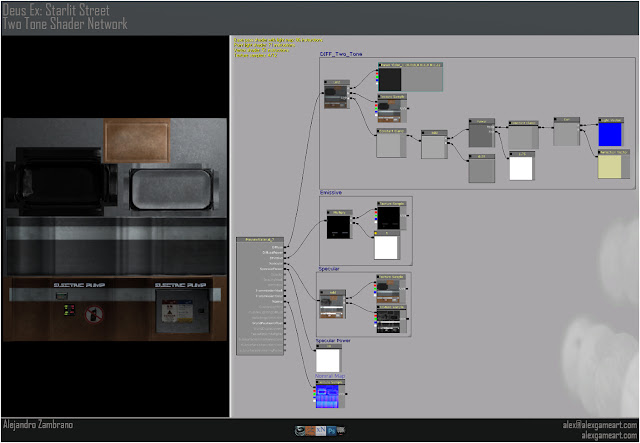Select the Dot node before Light Vector

click(567, 131)
